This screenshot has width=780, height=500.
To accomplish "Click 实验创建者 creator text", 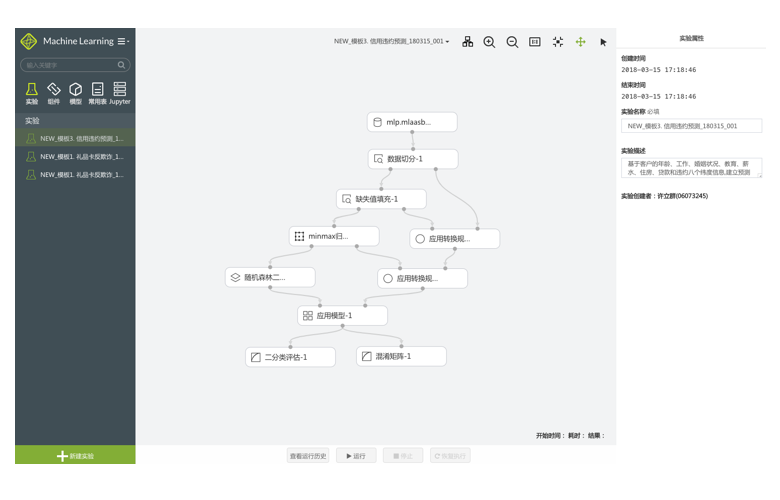I will pos(664,196).
